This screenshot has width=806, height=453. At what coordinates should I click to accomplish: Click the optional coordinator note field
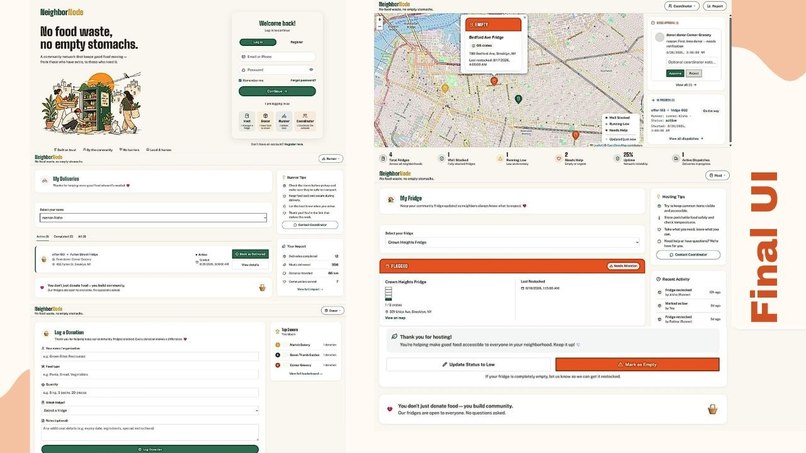coord(691,62)
